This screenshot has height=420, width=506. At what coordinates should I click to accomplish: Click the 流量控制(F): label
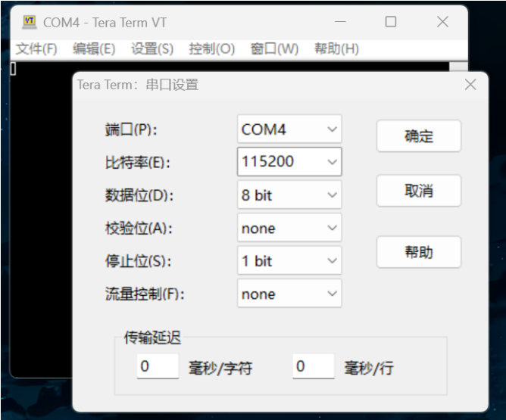145,294
